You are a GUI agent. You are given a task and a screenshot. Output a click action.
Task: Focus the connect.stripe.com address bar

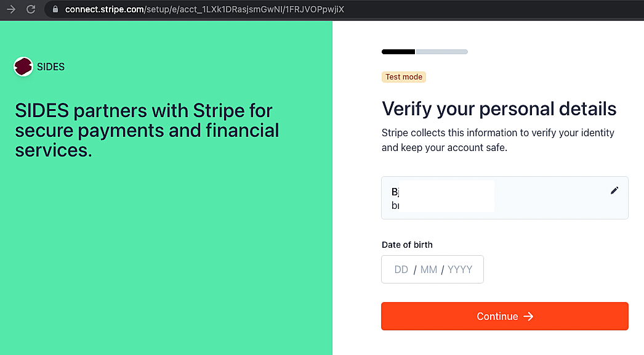[x=204, y=9]
